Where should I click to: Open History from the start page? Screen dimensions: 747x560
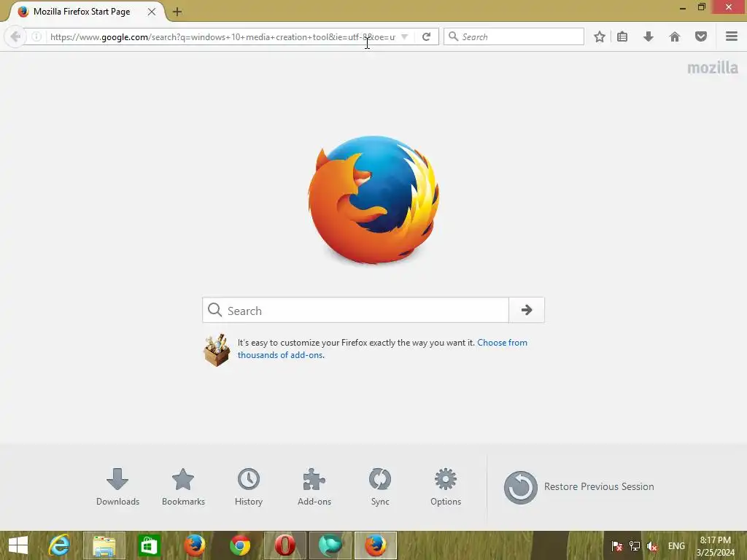249,486
